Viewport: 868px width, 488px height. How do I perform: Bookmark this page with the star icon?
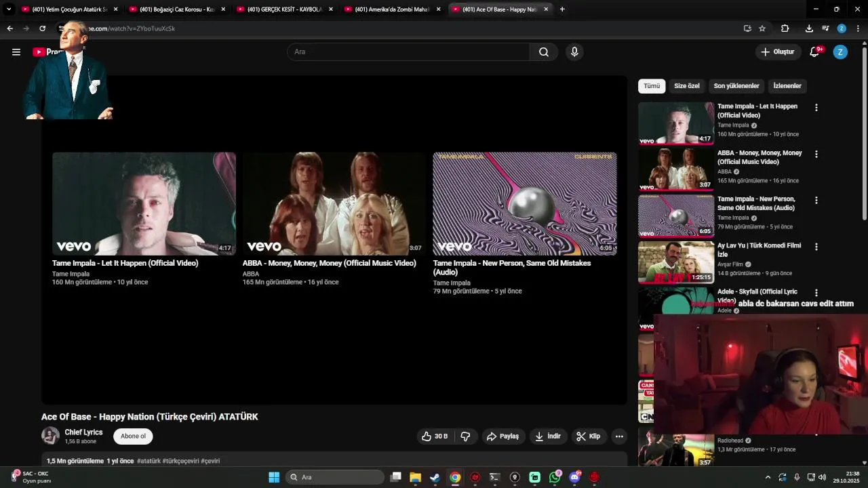(x=762, y=28)
